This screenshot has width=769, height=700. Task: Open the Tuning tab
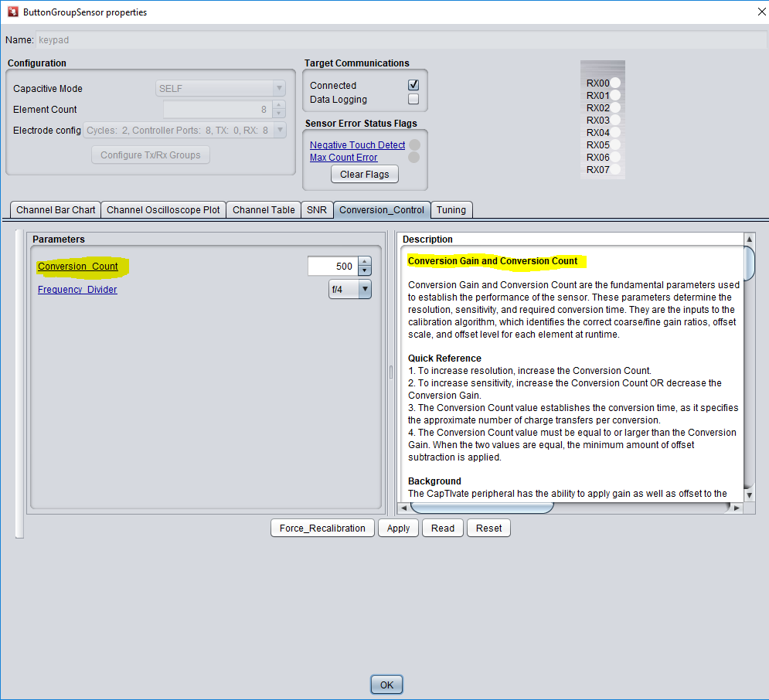coord(451,210)
